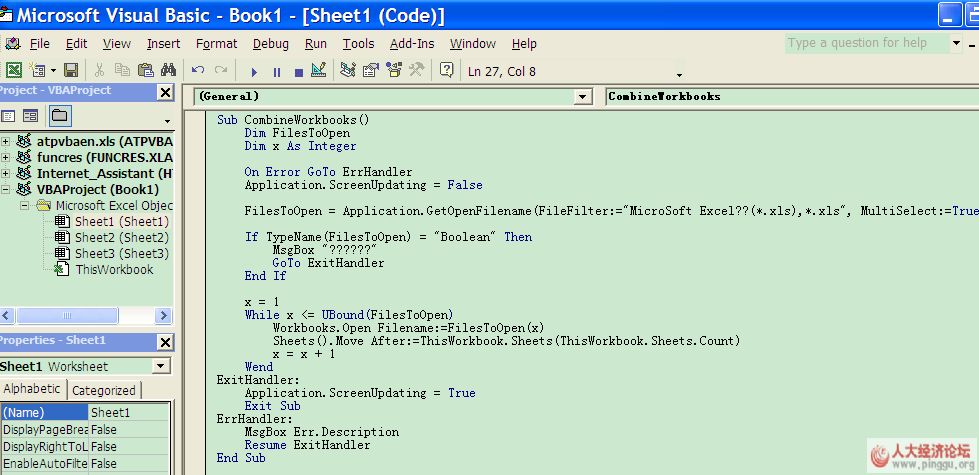Screen dimensions: 979x475
Task: Select Sheet3 (Sheet3) in project tree
Action: tap(122, 253)
